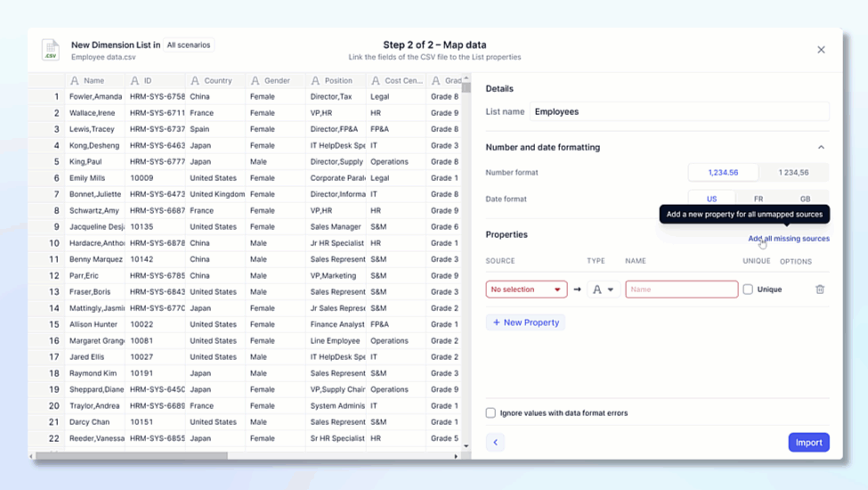Click the cell Sales Manager

point(336,227)
